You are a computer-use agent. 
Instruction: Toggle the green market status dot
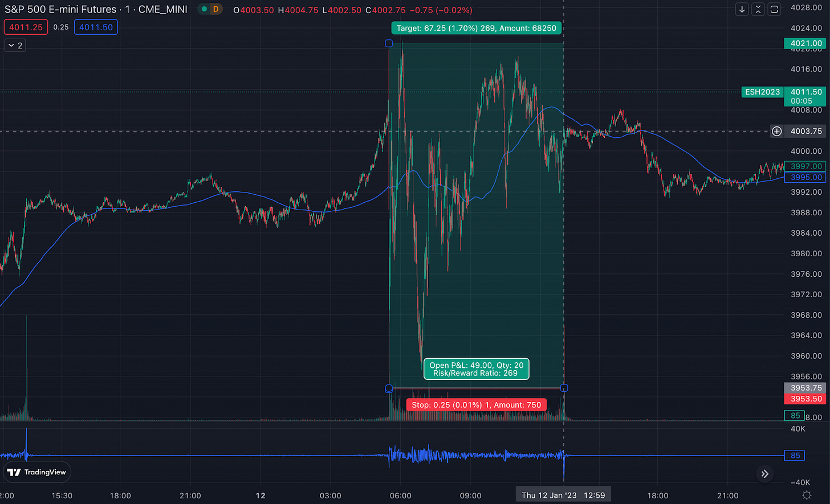click(204, 10)
